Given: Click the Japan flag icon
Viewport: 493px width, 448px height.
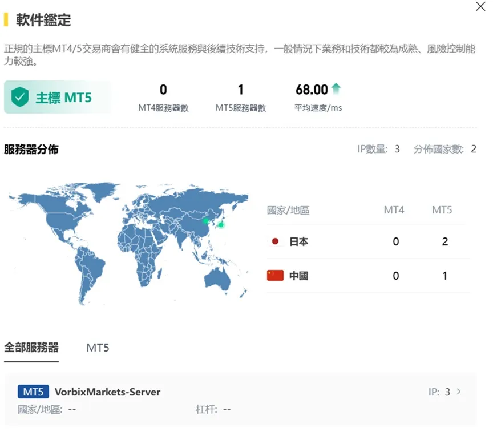Looking at the screenshot, I should 275,241.
